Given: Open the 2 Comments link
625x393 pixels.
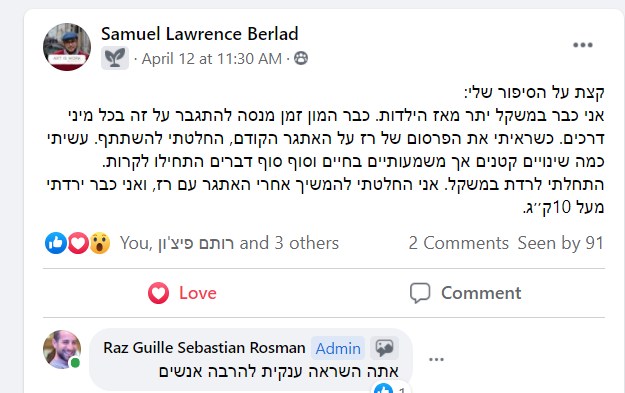Looking at the screenshot, I should tap(458, 243).
